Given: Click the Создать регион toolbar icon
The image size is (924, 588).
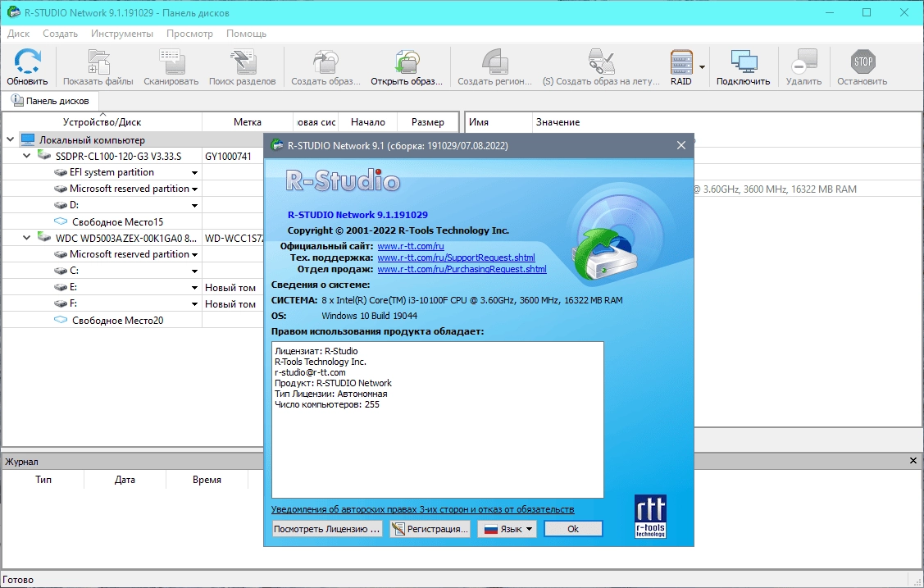Looking at the screenshot, I should pos(495,62).
